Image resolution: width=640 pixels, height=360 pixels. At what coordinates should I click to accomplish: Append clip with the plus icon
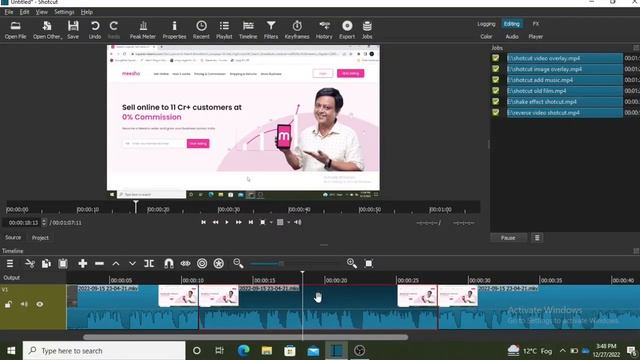click(x=82, y=264)
